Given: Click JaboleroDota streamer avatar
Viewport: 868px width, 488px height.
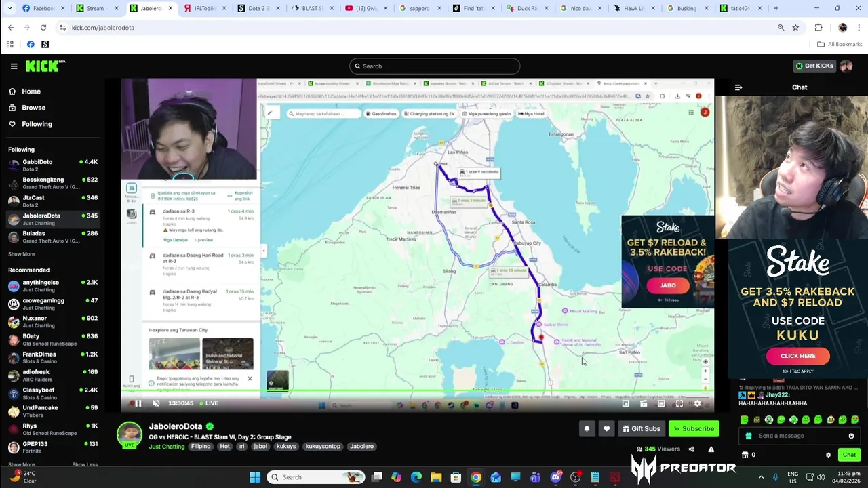Looking at the screenshot, I should click(x=130, y=436).
